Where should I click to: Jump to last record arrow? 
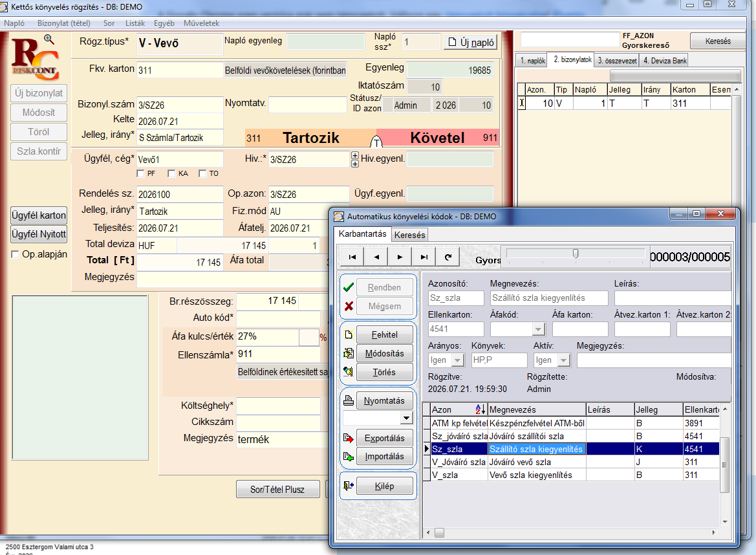pyautogui.click(x=424, y=257)
